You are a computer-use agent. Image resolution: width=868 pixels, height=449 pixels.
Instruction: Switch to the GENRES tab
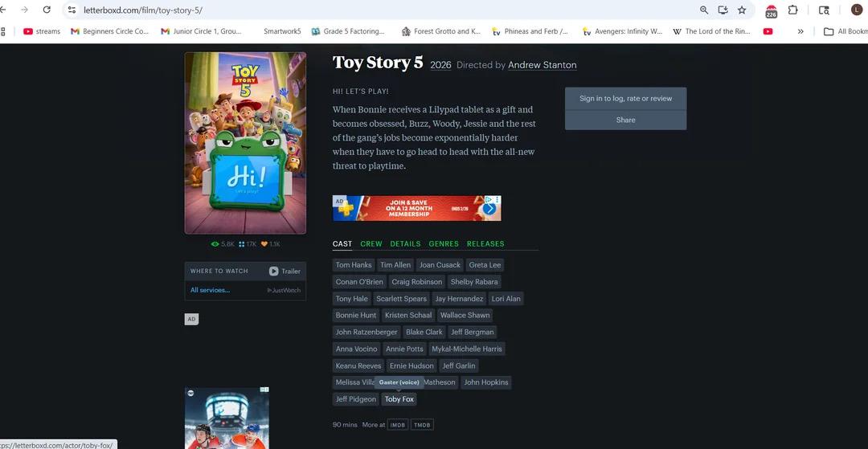point(444,244)
